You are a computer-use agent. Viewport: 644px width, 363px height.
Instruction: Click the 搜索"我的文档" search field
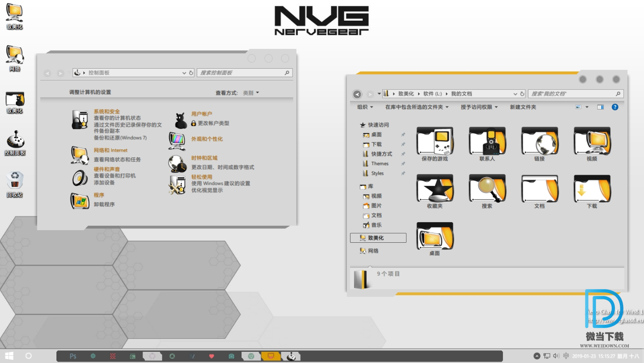tap(576, 94)
